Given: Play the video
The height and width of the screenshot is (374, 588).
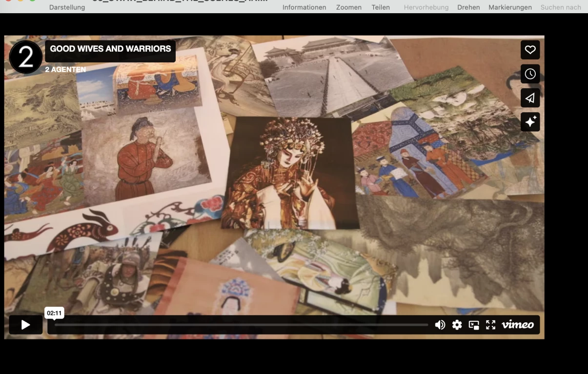Looking at the screenshot, I should coord(25,325).
